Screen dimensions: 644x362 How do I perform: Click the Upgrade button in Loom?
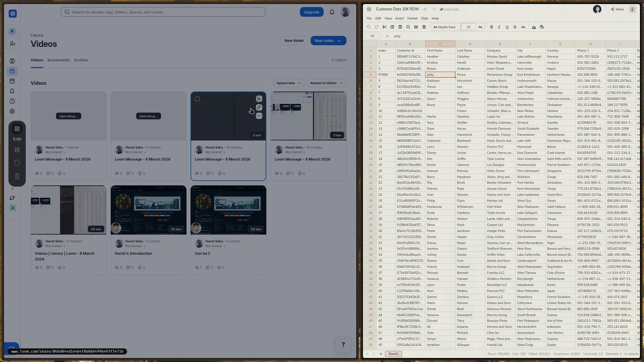(311, 12)
